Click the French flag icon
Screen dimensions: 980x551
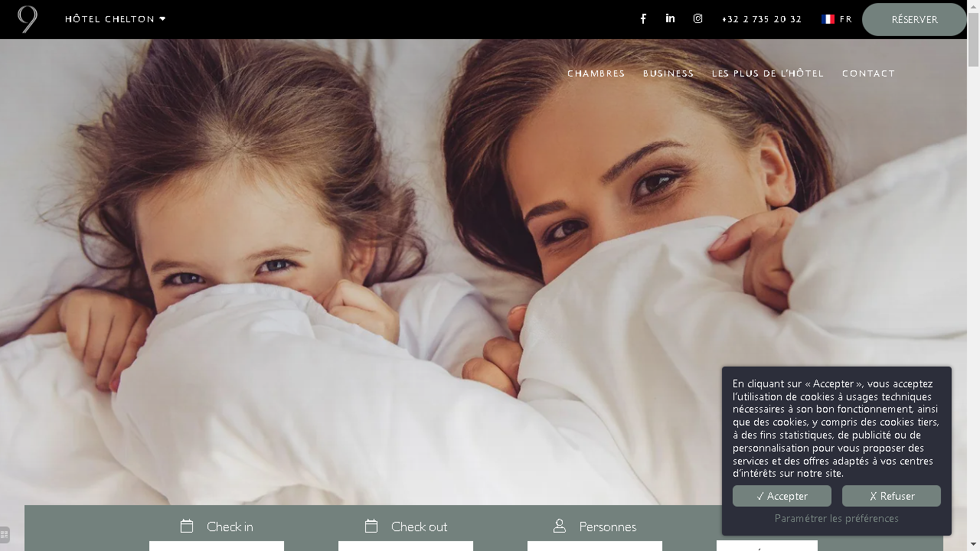pyautogui.click(x=828, y=19)
